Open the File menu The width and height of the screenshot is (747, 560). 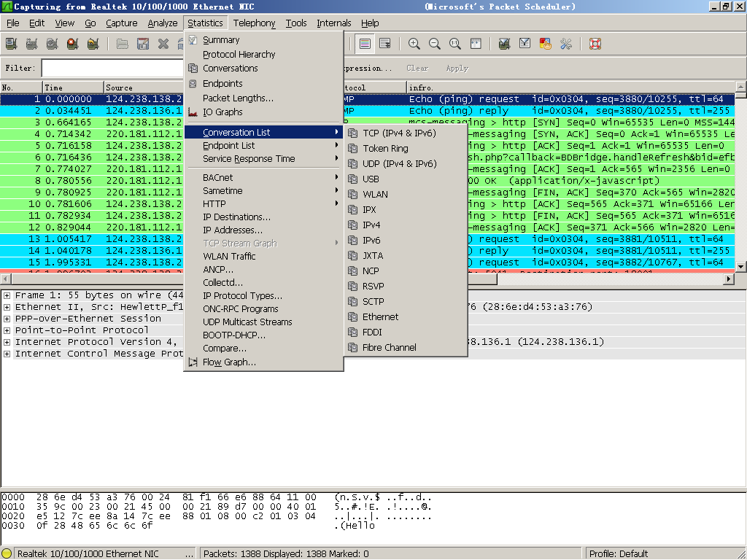(x=13, y=23)
